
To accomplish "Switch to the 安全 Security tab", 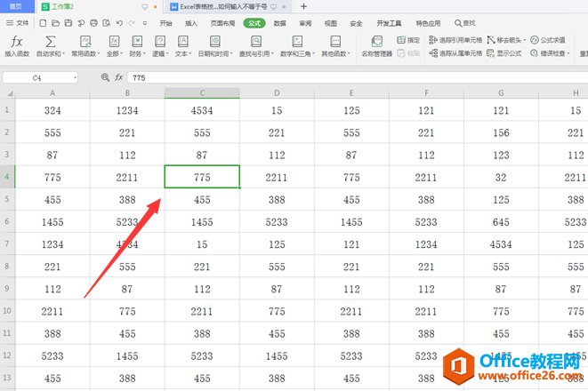I will click(356, 23).
